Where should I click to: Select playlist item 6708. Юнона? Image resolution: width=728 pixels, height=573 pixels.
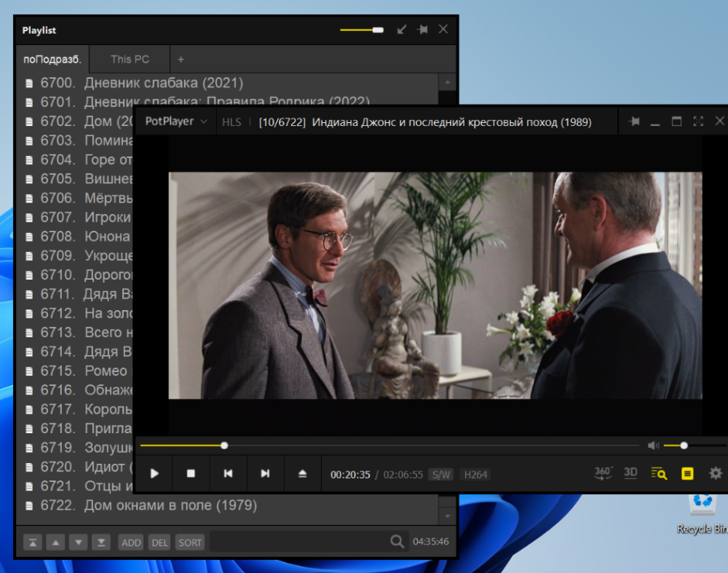[78, 236]
